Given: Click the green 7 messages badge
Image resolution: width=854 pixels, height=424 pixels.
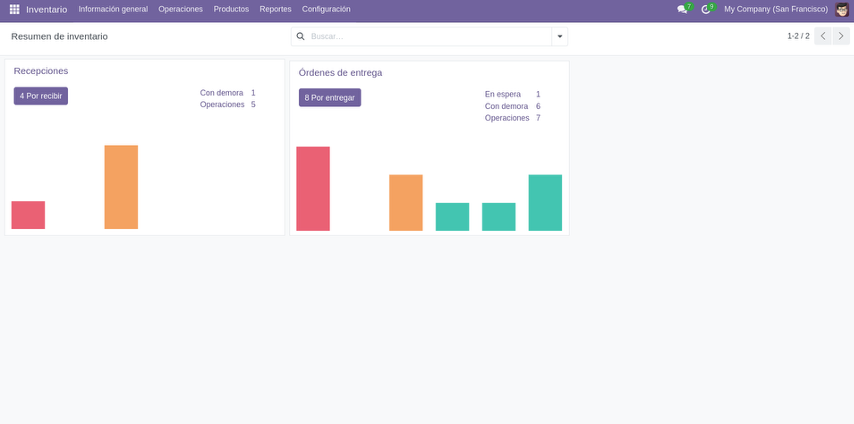Looking at the screenshot, I should coord(689,7).
